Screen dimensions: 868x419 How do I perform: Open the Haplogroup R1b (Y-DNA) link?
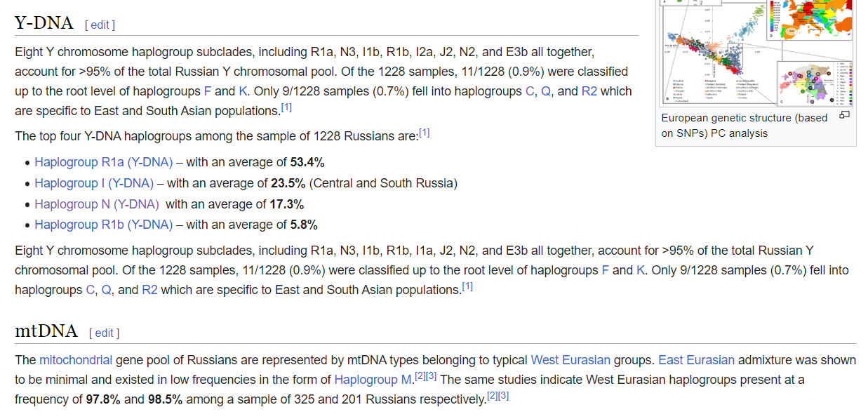pos(103,225)
